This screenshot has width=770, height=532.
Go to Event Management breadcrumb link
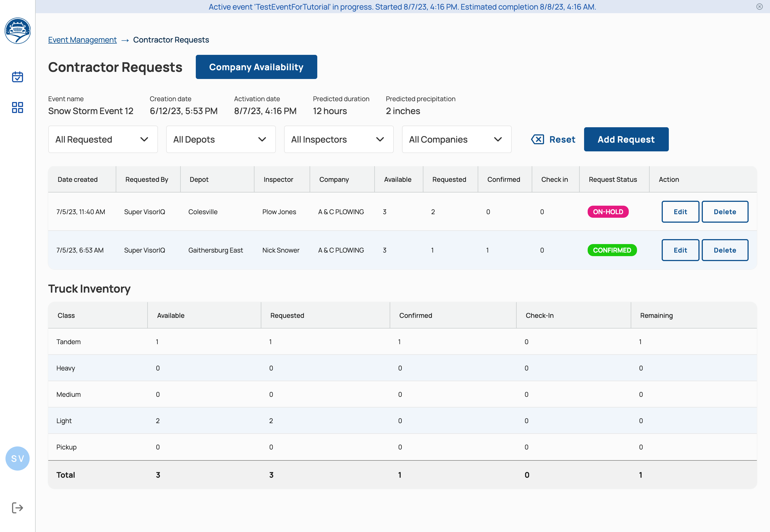(x=82, y=40)
